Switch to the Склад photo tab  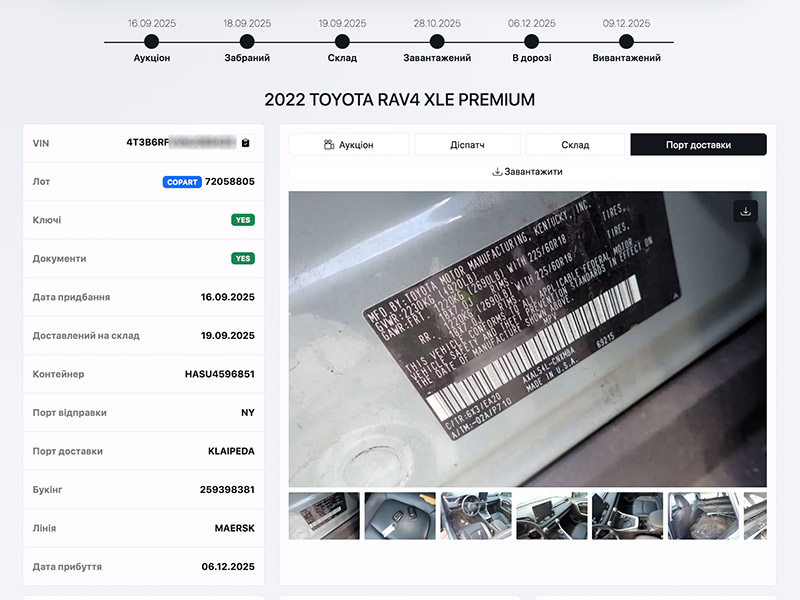pos(575,145)
